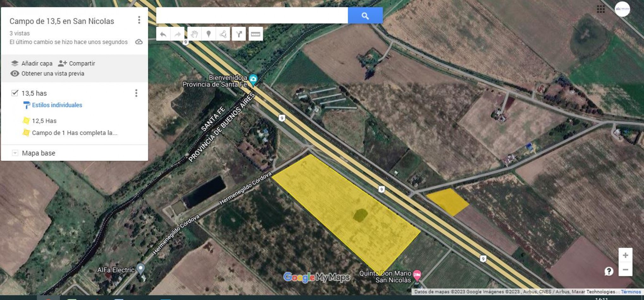Open Estilos individuales
644x300 pixels.
(x=57, y=105)
